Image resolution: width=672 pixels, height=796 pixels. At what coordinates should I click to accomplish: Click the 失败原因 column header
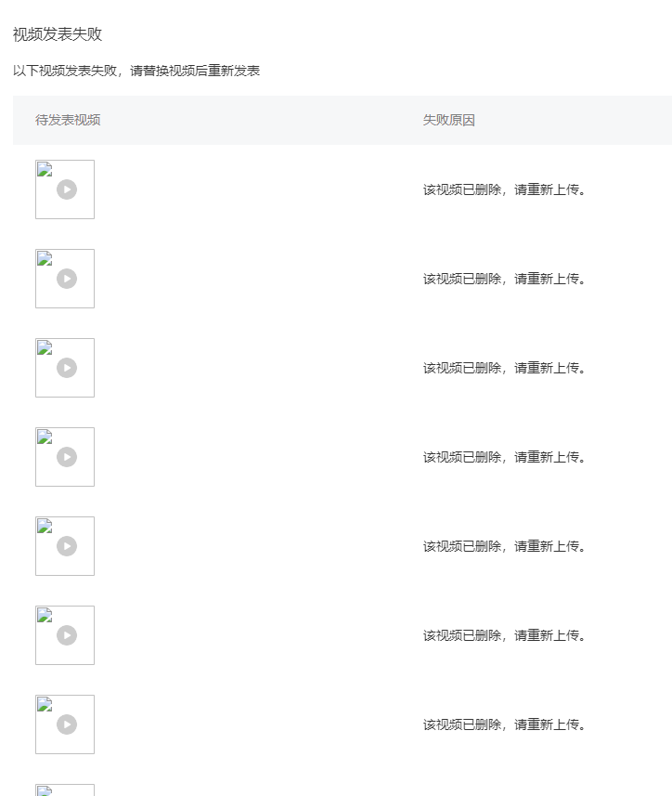(449, 121)
